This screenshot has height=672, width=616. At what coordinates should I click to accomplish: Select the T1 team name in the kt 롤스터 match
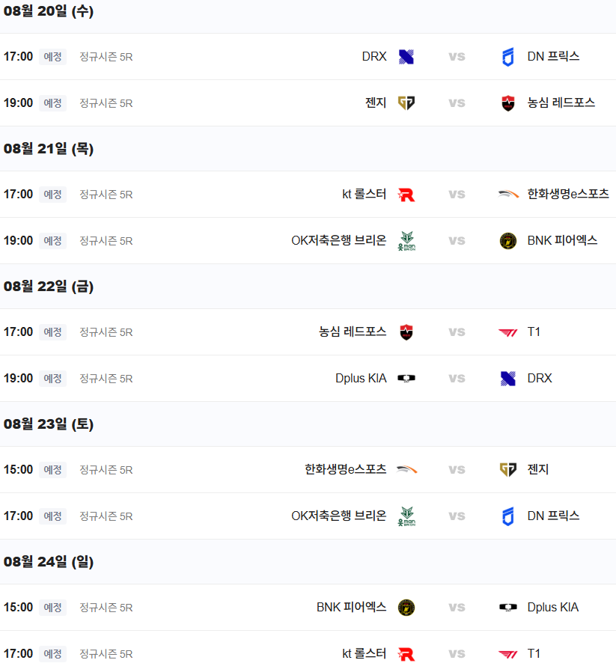pyautogui.click(x=534, y=653)
